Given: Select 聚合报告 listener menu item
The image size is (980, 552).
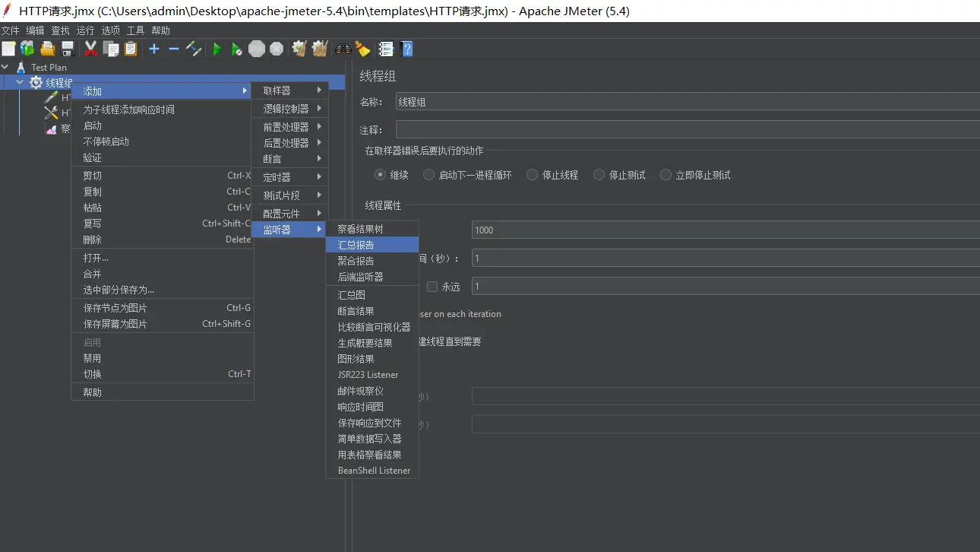Looking at the screenshot, I should [371, 261].
